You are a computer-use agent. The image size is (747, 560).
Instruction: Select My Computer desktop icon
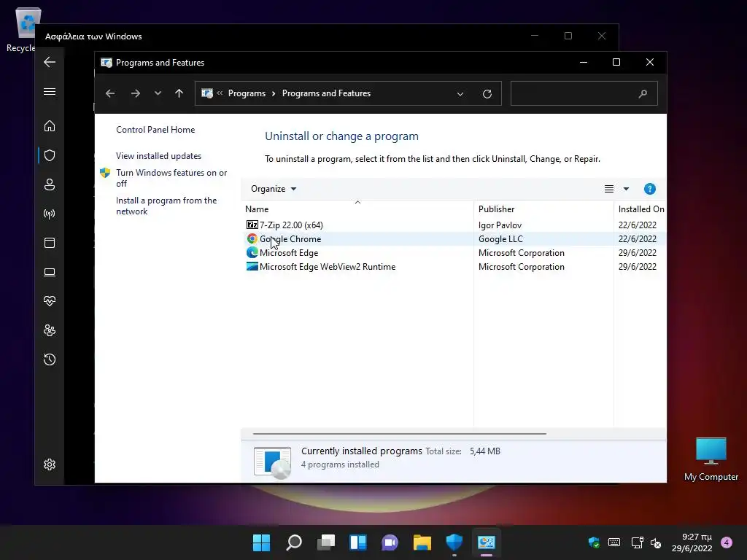(x=711, y=459)
